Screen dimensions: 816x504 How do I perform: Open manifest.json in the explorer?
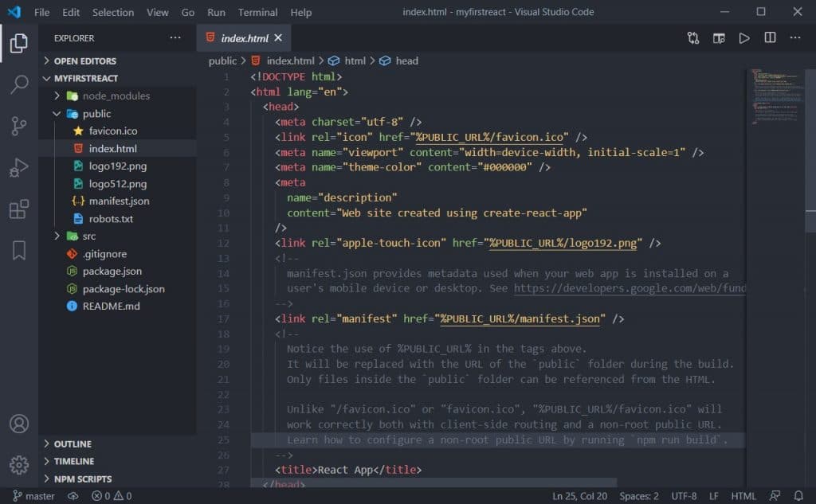click(119, 201)
